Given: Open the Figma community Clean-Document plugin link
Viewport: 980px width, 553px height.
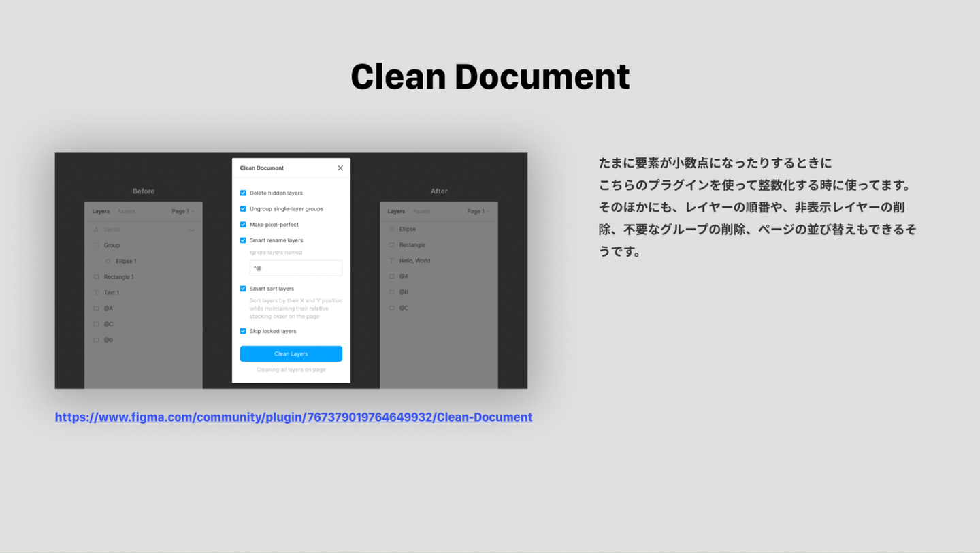Looking at the screenshot, I should (x=293, y=417).
